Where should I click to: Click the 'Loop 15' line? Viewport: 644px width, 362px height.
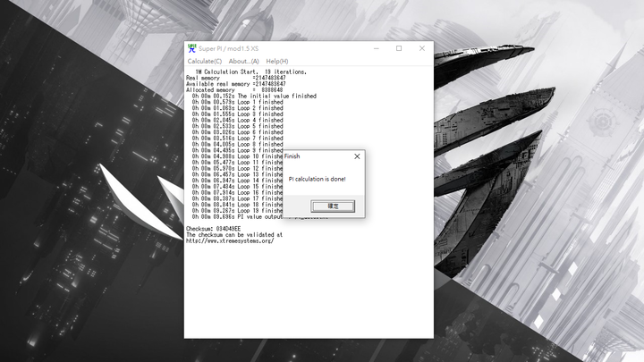coord(237,186)
